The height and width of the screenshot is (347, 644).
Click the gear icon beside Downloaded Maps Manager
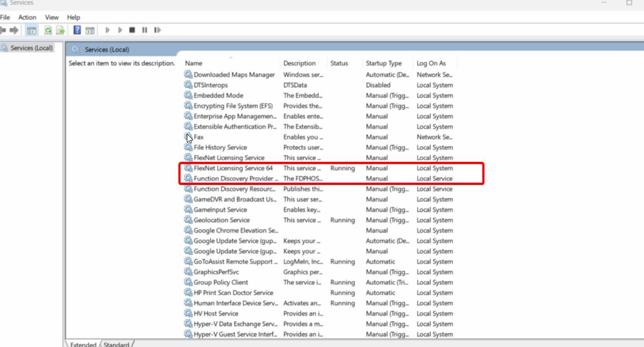(188, 75)
